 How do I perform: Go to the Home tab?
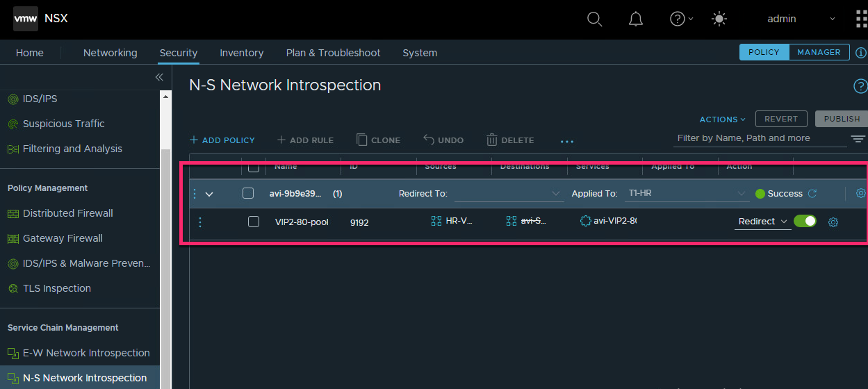coord(30,53)
